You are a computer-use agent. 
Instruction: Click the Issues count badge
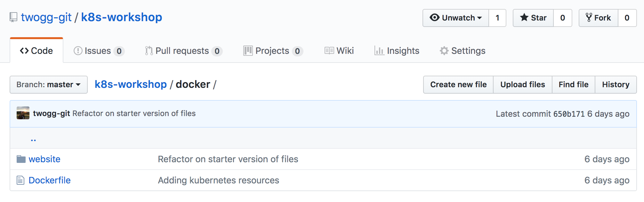click(x=119, y=51)
